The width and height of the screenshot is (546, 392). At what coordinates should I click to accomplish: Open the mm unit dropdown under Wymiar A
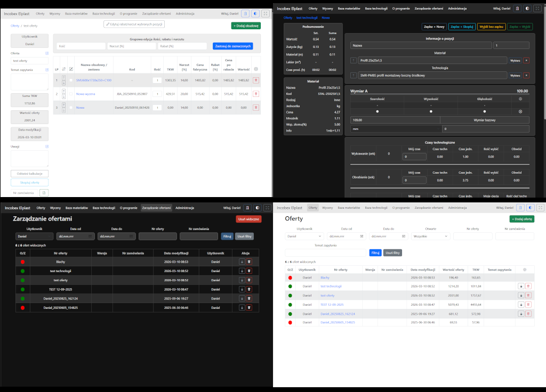coord(396,129)
